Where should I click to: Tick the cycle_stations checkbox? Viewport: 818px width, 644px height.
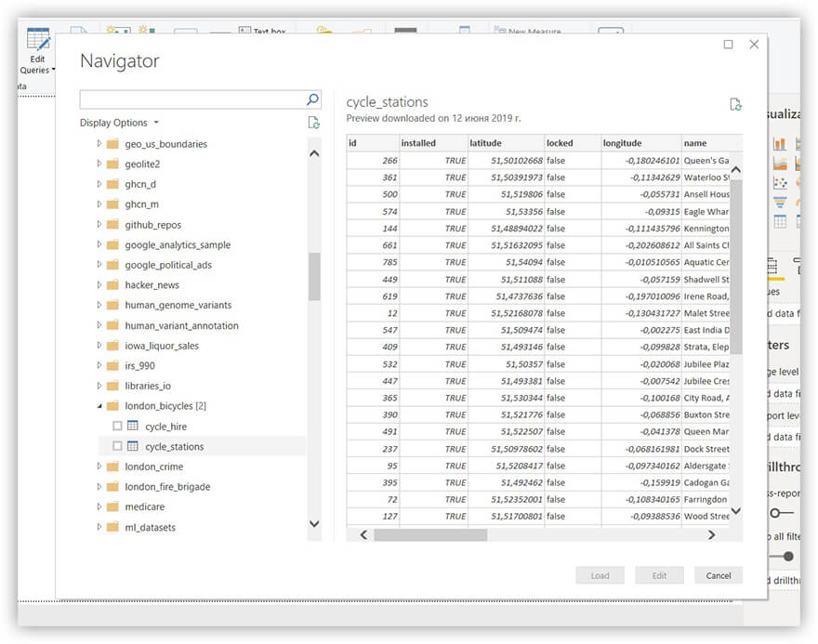117,447
